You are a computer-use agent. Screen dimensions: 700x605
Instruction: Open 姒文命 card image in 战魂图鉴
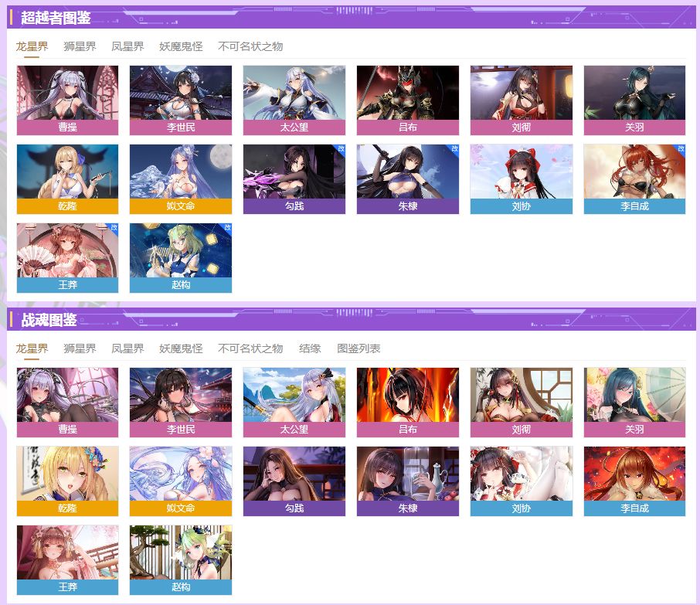pyautogui.click(x=181, y=474)
